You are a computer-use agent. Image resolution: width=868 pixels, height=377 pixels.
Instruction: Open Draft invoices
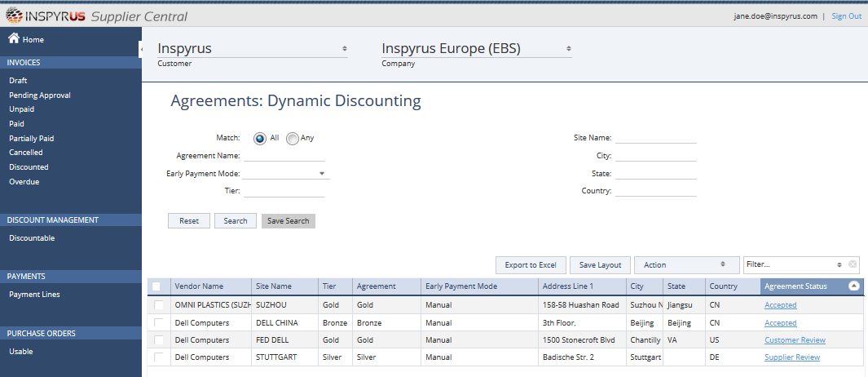click(x=18, y=81)
